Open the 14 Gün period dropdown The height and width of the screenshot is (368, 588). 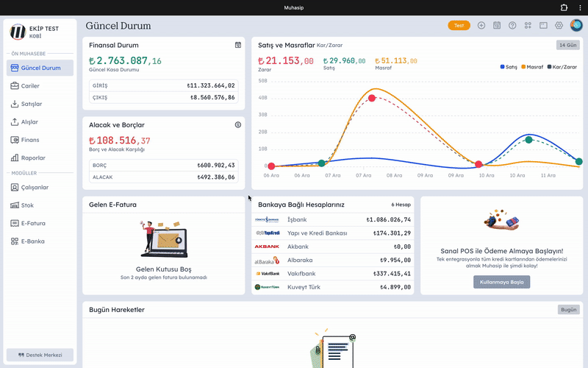pos(568,45)
